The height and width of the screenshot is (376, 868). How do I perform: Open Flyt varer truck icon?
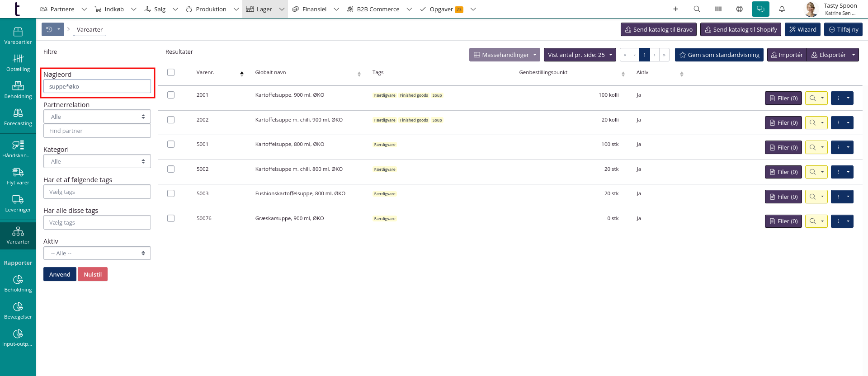point(18,176)
